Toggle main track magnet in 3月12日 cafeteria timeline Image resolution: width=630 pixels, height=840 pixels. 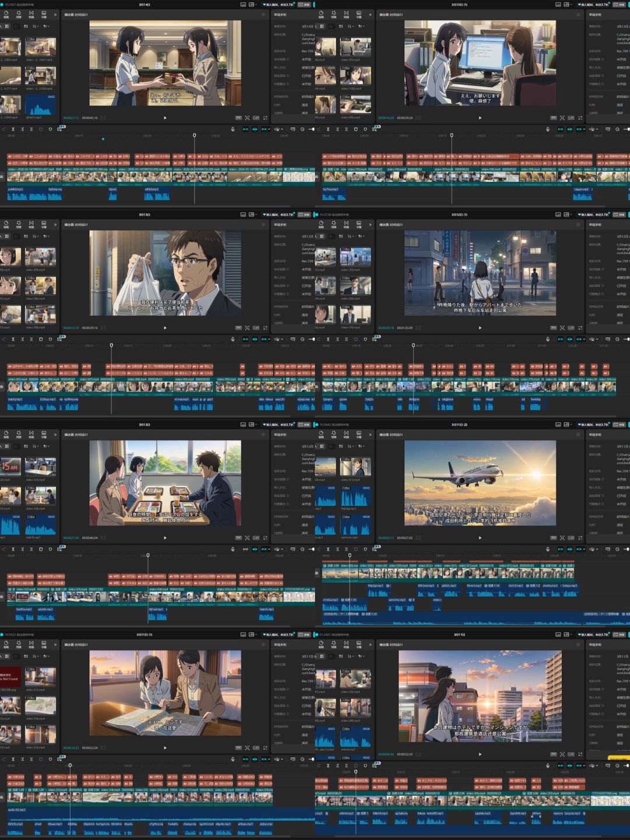pos(245,549)
